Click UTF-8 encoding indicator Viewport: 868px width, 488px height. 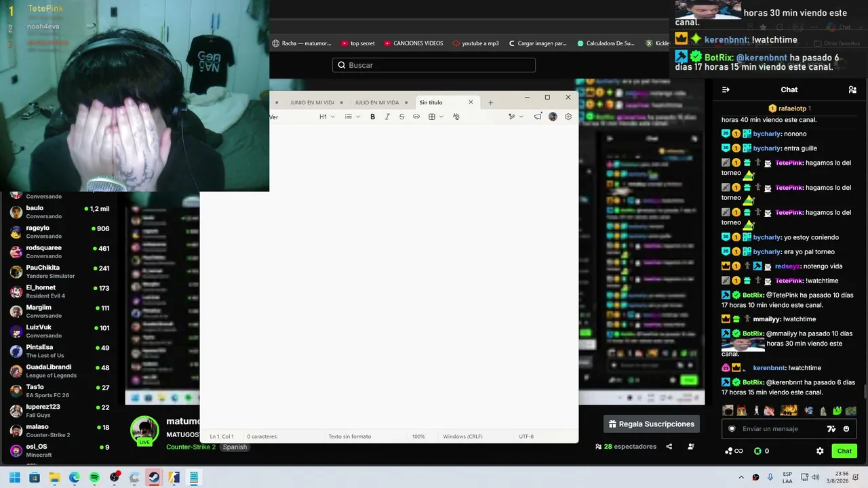tap(526, 436)
